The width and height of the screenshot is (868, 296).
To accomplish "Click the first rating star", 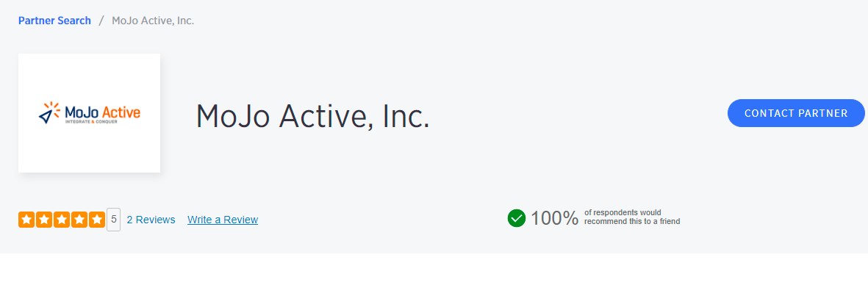I will [x=26, y=220].
